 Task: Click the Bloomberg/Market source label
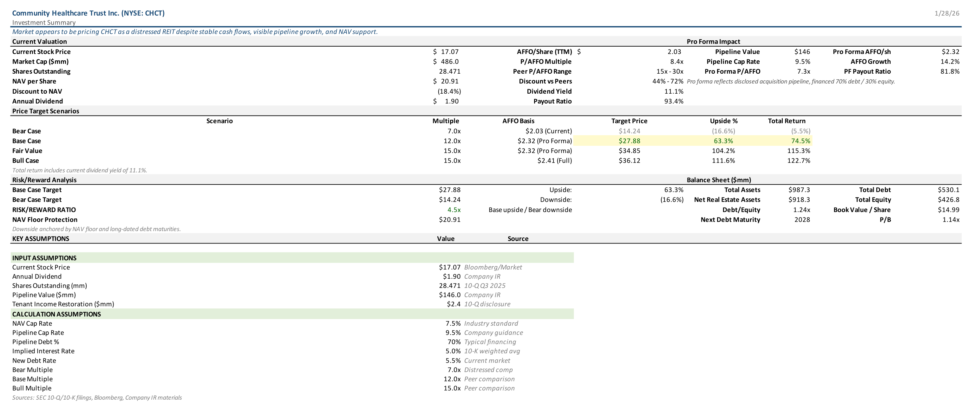493,267
